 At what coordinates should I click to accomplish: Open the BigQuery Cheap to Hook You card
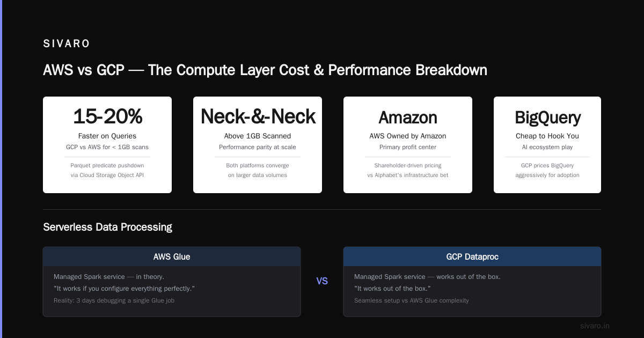coord(547,145)
